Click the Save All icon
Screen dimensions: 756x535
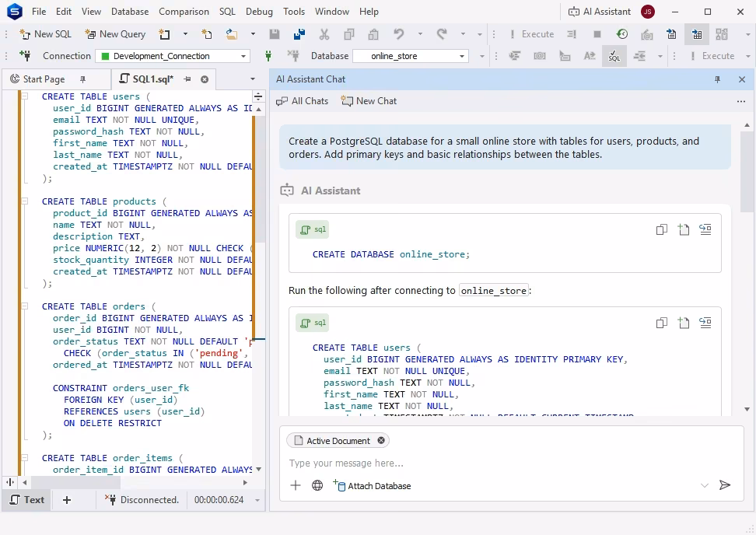(299, 33)
